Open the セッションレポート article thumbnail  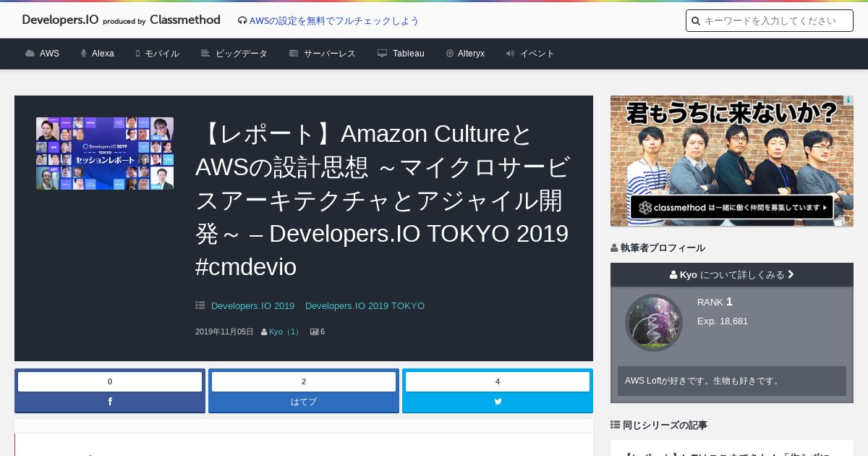[105, 153]
